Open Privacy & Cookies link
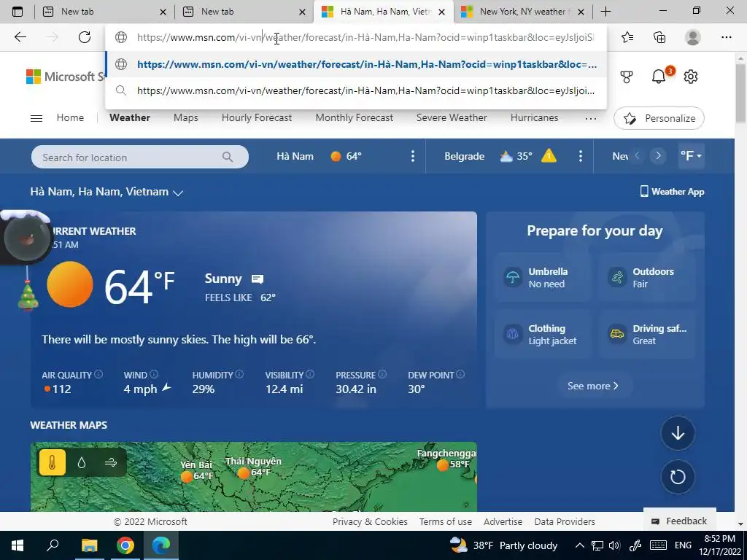Image resolution: width=747 pixels, height=560 pixels. point(370,521)
